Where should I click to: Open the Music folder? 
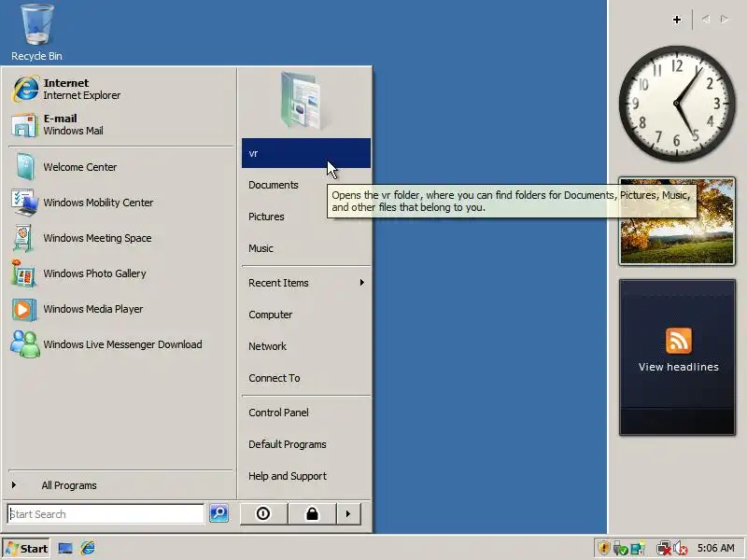306,248
